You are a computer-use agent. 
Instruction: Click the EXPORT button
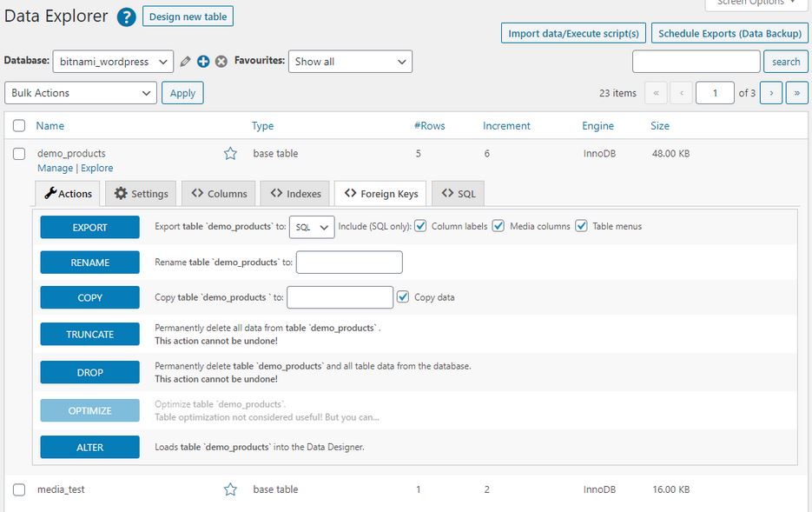click(x=90, y=228)
